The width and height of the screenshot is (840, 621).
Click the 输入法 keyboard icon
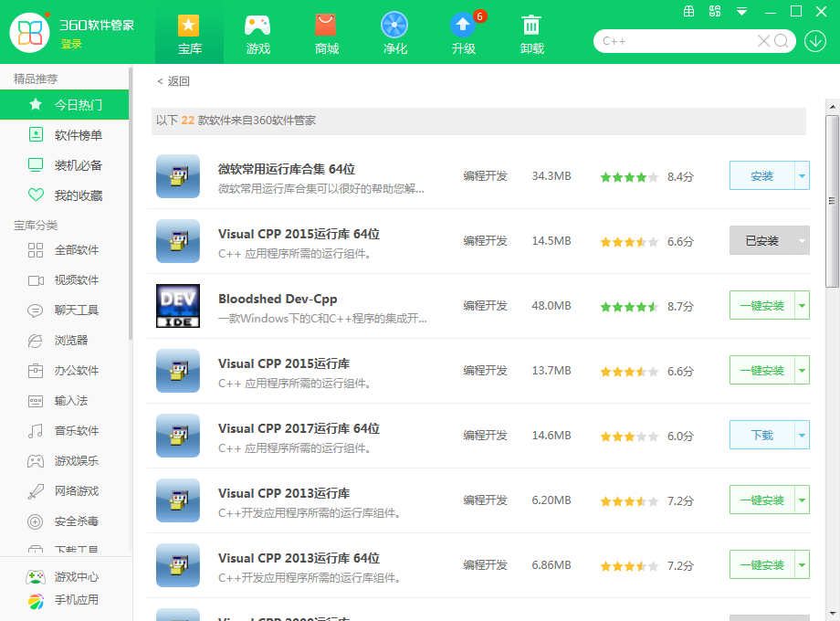36,401
